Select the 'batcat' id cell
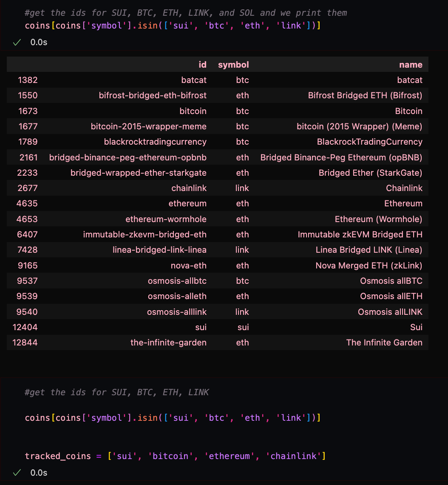Screen dimensions: 448x485 click(194, 80)
